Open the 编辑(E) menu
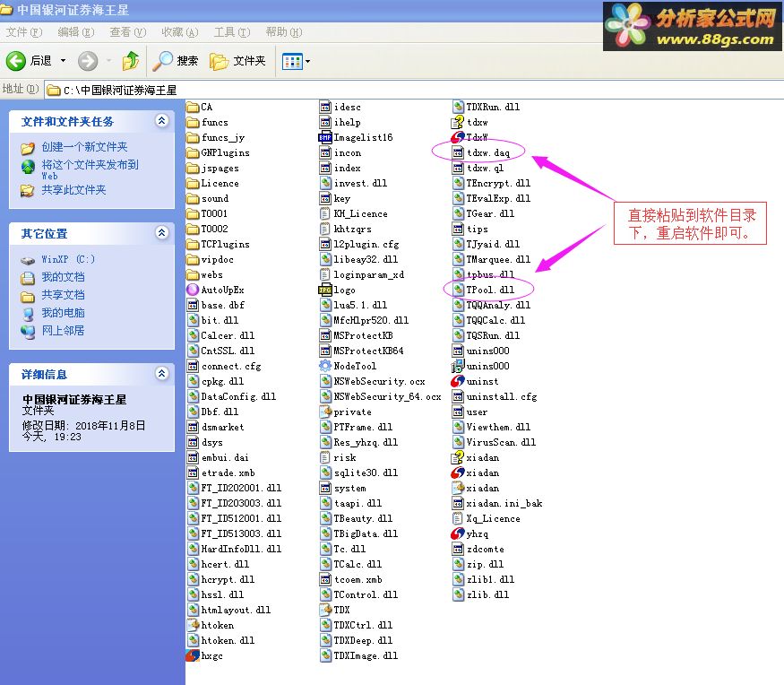784x685 pixels. click(x=76, y=32)
